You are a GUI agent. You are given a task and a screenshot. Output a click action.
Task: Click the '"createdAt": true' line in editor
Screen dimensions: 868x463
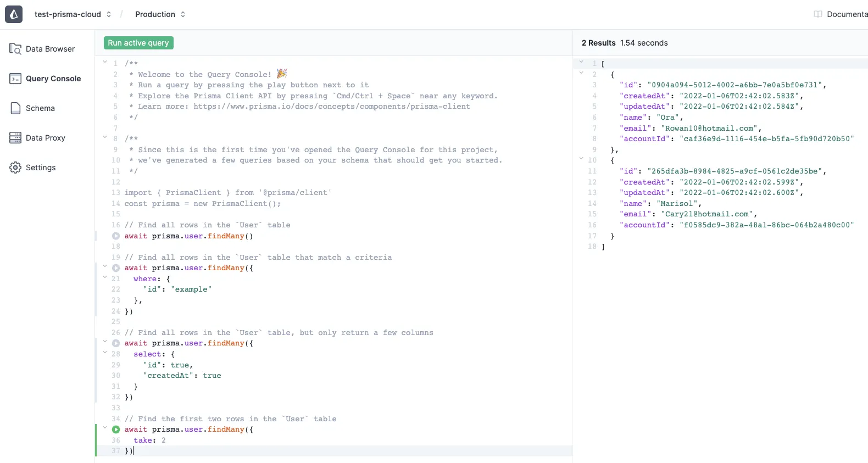click(x=182, y=376)
